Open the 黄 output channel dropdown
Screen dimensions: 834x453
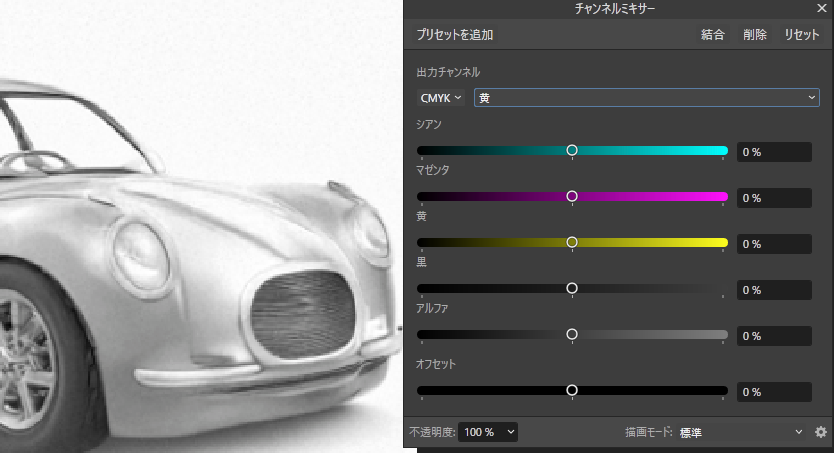(x=647, y=98)
